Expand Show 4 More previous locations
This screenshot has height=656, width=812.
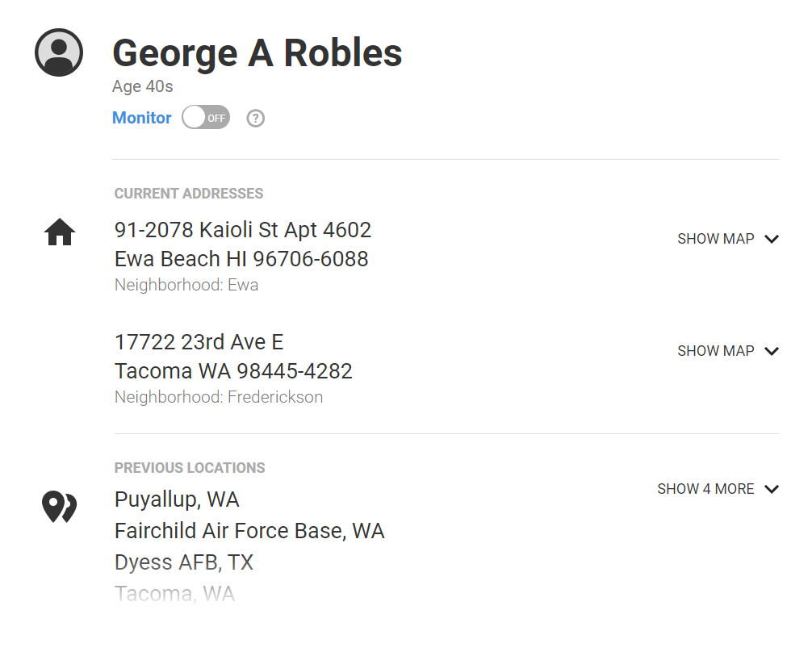tap(718, 489)
